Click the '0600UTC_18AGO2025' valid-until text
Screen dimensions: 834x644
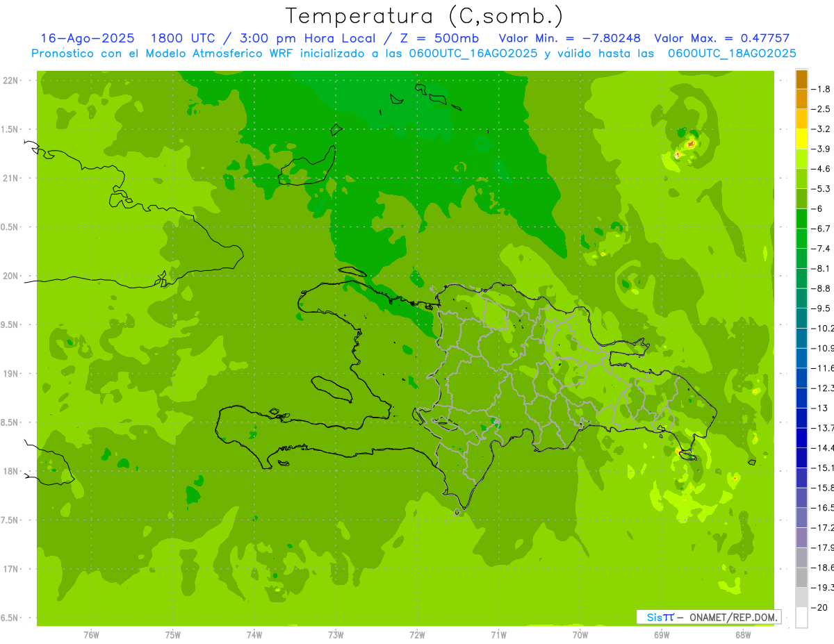pyautogui.click(x=731, y=53)
